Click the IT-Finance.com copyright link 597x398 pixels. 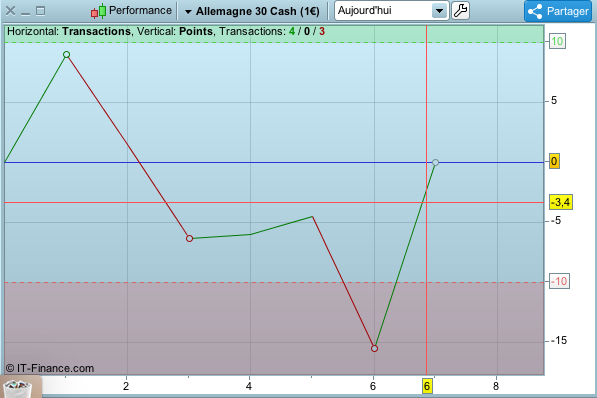pos(50,368)
